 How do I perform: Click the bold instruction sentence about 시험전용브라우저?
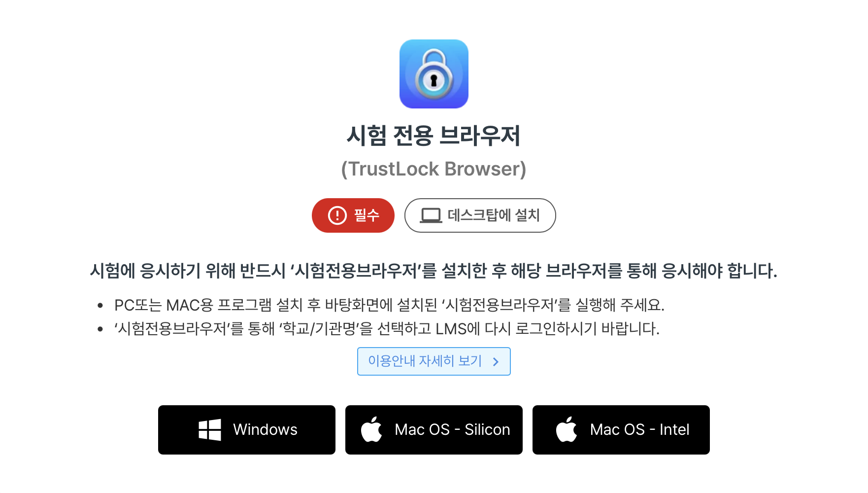point(434,271)
